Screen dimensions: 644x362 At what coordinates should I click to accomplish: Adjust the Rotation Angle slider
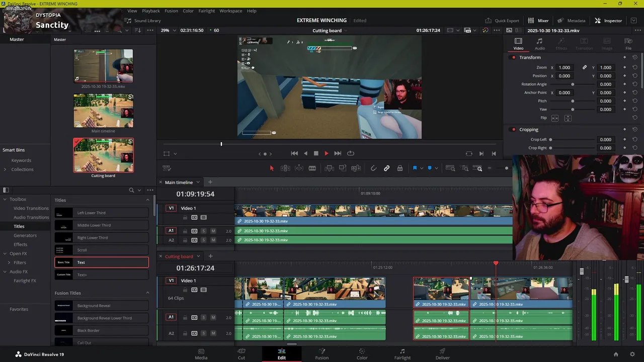573,84
